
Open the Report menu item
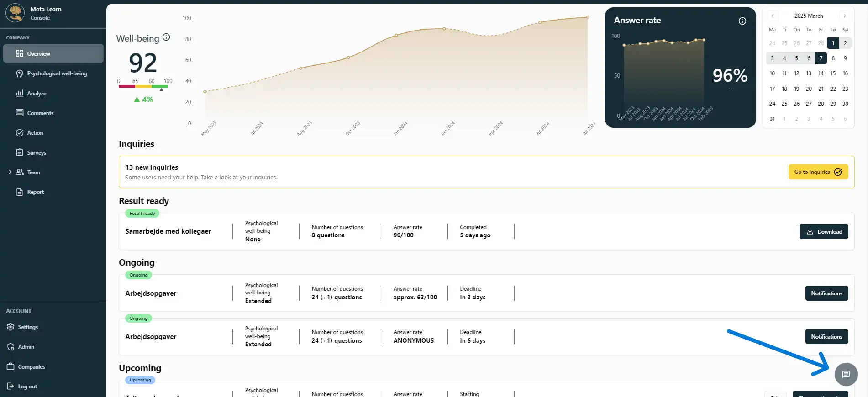(x=35, y=192)
